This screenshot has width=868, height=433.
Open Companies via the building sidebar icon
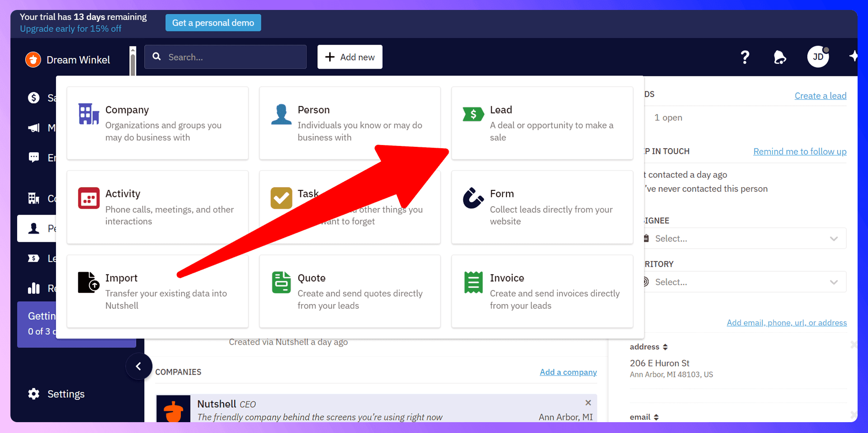[34, 198]
